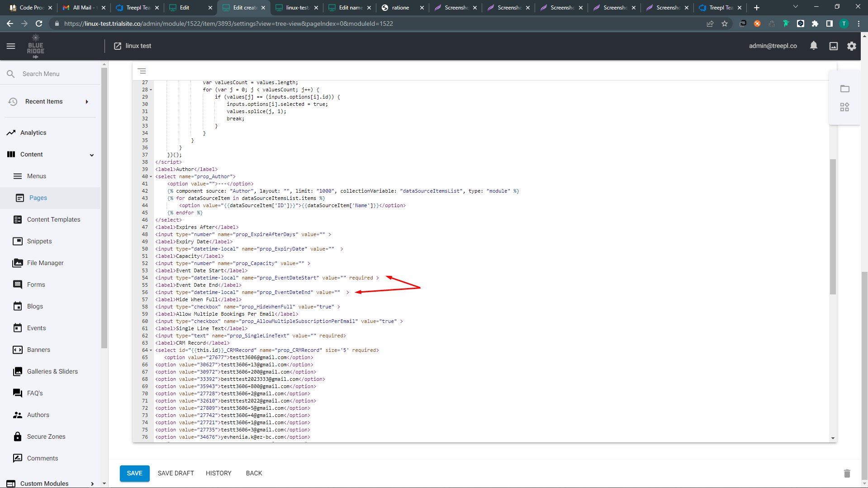Click the code editor vertical scrollbar
The height and width of the screenshot is (488, 868).
(x=833, y=226)
